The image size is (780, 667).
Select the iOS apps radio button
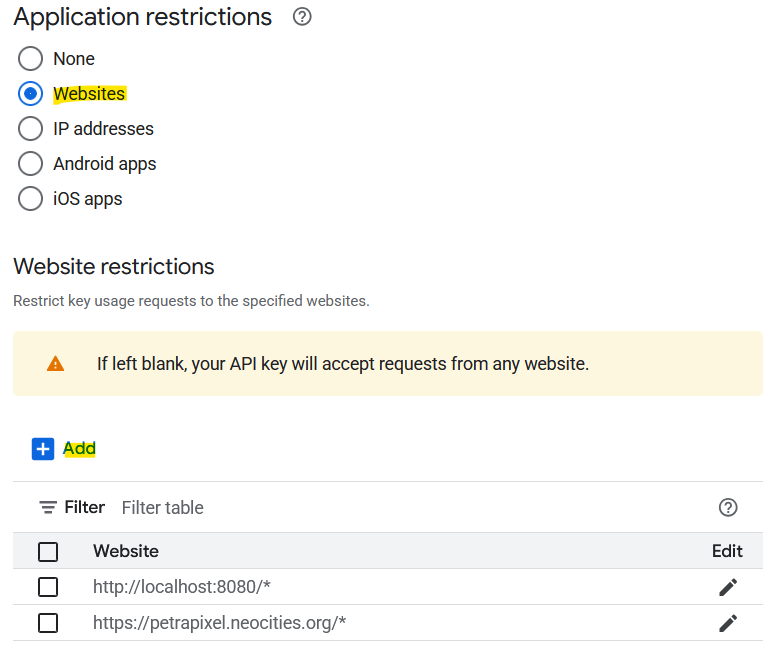(x=31, y=199)
